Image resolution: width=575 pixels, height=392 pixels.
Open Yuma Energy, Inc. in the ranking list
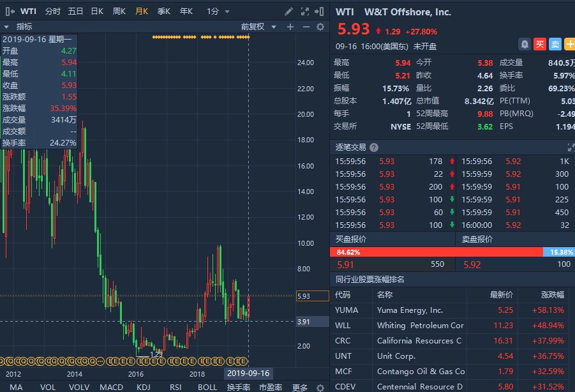click(410, 310)
